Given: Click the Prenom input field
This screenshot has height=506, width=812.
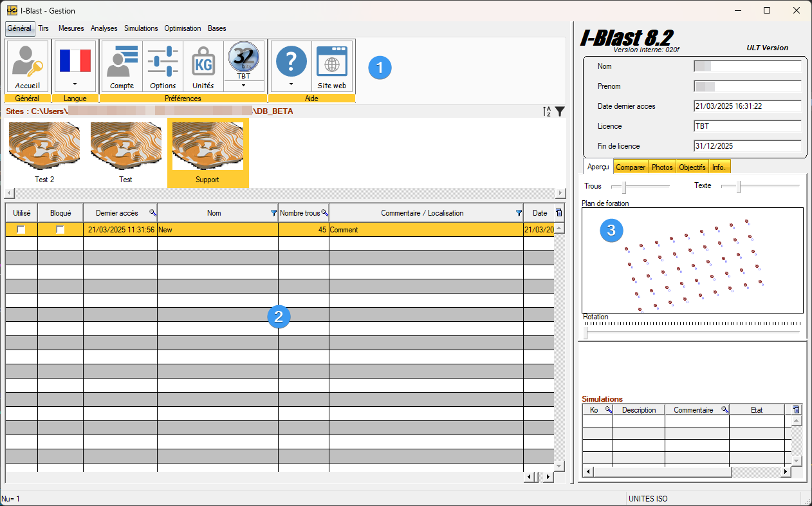Looking at the screenshot, I should (x=748, y=86).
